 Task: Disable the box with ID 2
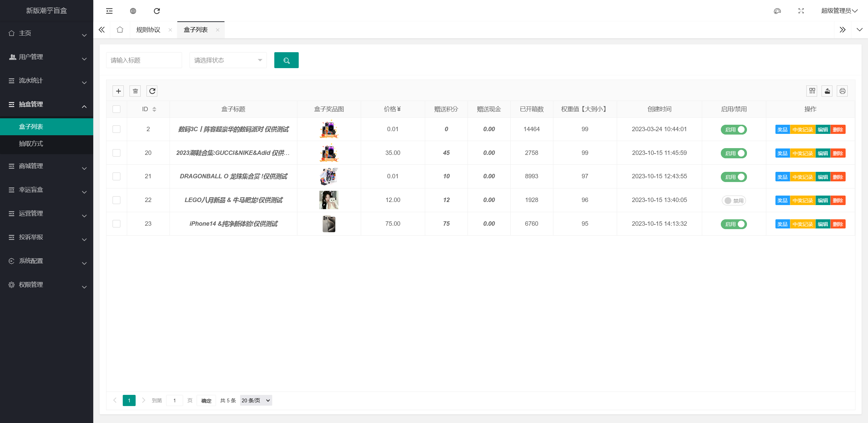[x=734, y=129]
